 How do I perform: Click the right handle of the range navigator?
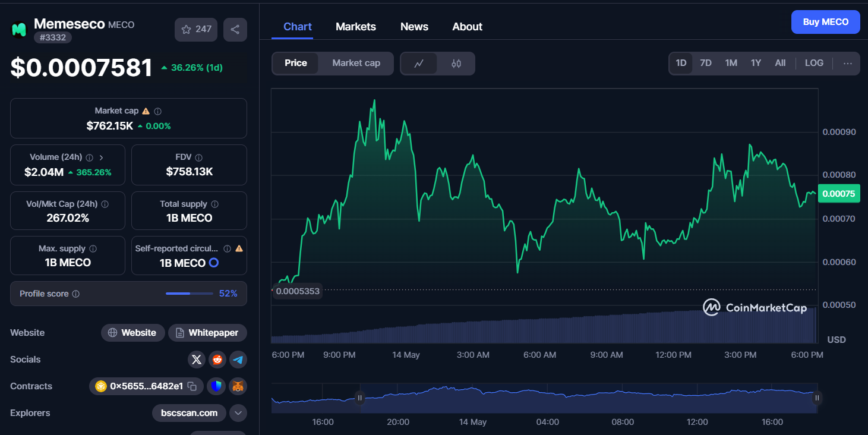coord(817,398)
